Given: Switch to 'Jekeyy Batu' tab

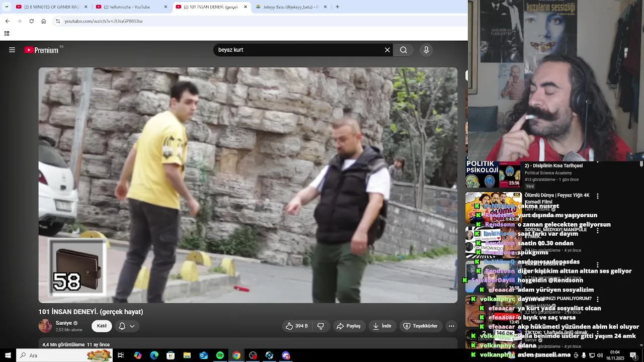Looking at the screenshot, I should click(287, 7).
